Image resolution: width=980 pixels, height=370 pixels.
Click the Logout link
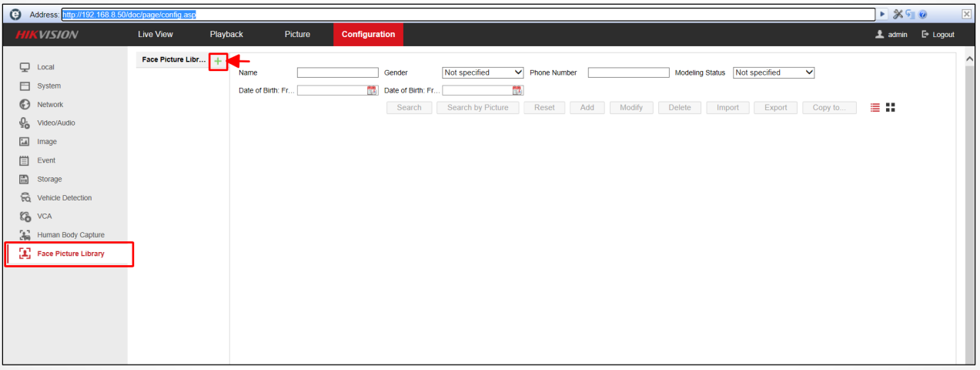pyautogui.click(x=938, y=35)
